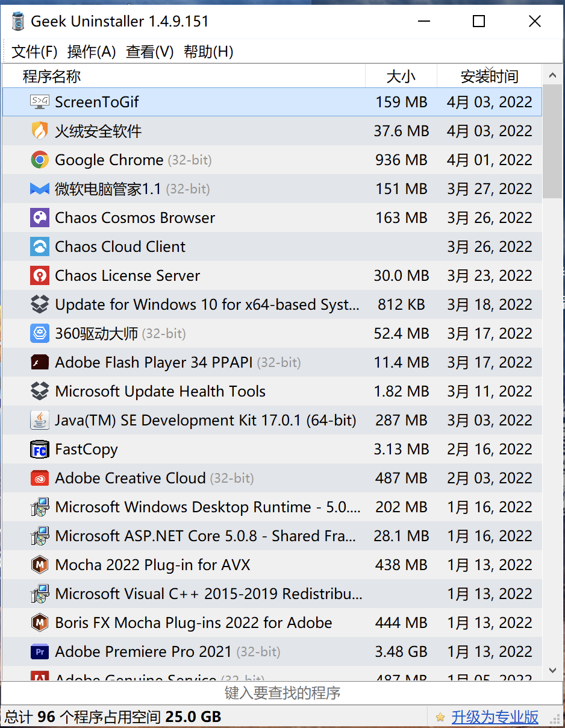The width and height of the screenshot is (565, 728).
Task: Click the Java SE Development Kit icon
Action: point(40,420)
